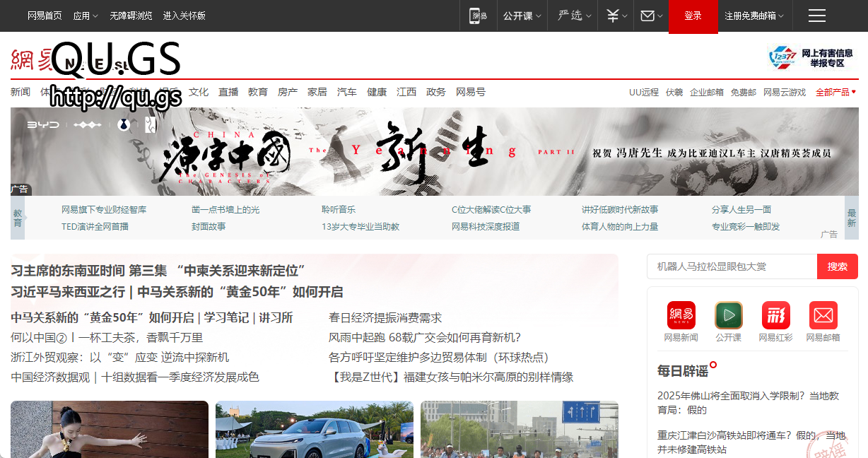Open 13岁大专毕业当助教 link
Image resolution: width=868 pixels, height=458 pixels.
click(360, 227)
